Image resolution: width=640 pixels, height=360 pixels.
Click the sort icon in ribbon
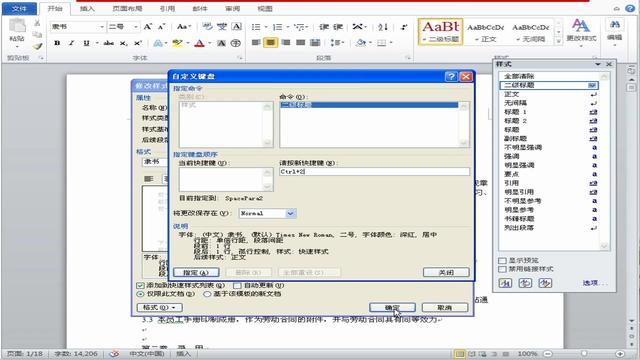pos(382,27)
